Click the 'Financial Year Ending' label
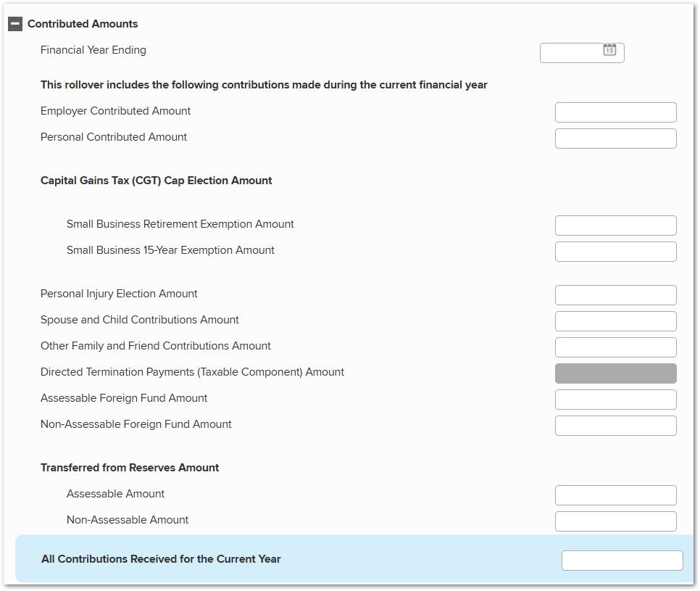 [93, 50]
